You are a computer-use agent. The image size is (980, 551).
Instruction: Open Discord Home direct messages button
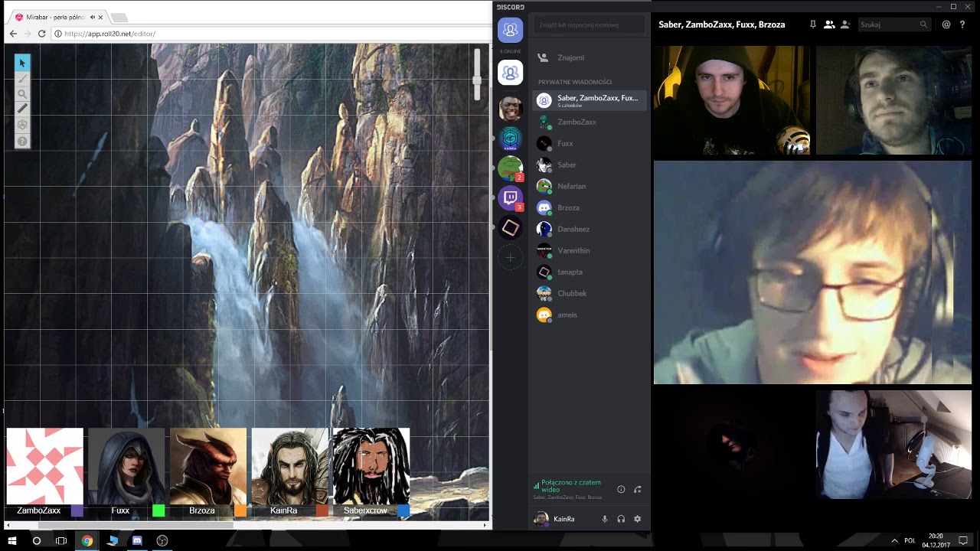click(511, 30)
